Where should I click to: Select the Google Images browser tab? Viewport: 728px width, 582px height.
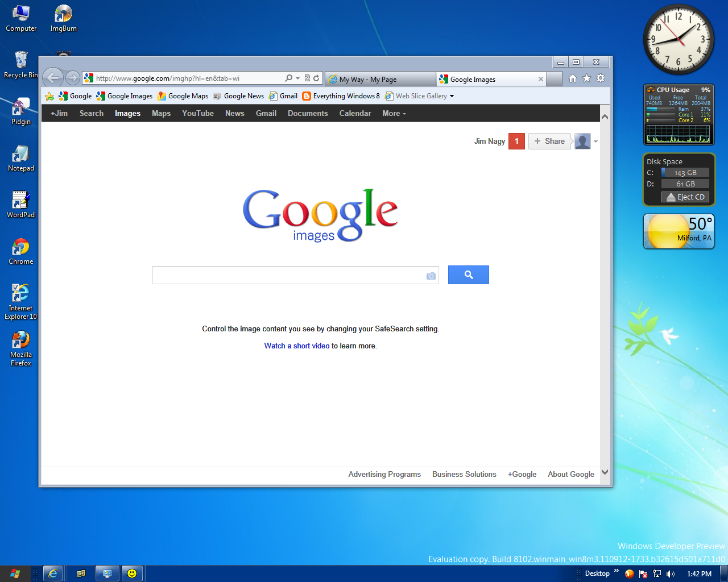tap(491, 79)
